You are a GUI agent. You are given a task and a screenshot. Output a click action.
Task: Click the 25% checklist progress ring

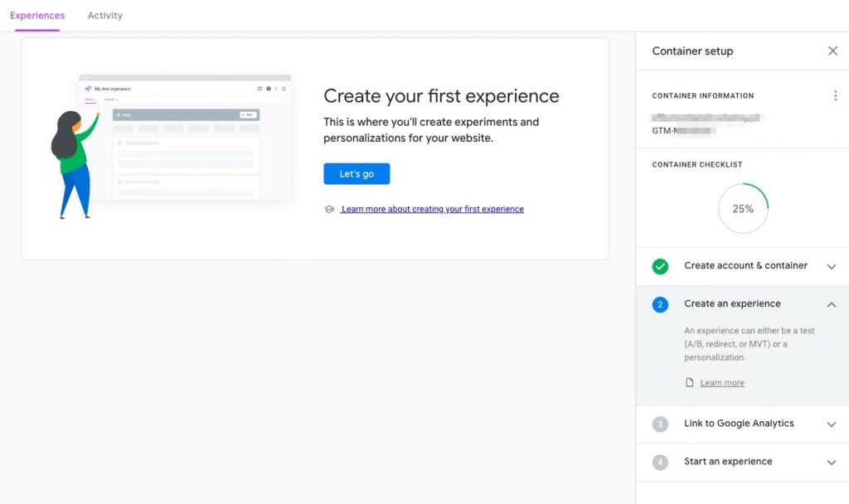click(743, 208)
